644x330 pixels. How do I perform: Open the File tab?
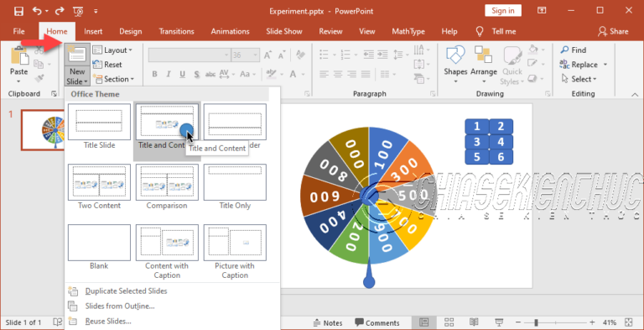tap(19, 31)
